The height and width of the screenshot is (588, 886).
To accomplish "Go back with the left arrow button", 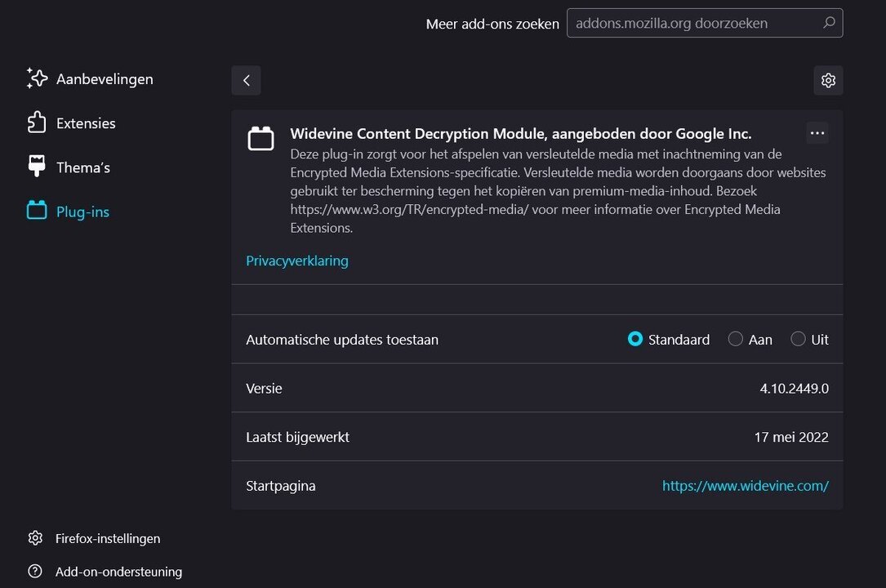I will [246, 80].
